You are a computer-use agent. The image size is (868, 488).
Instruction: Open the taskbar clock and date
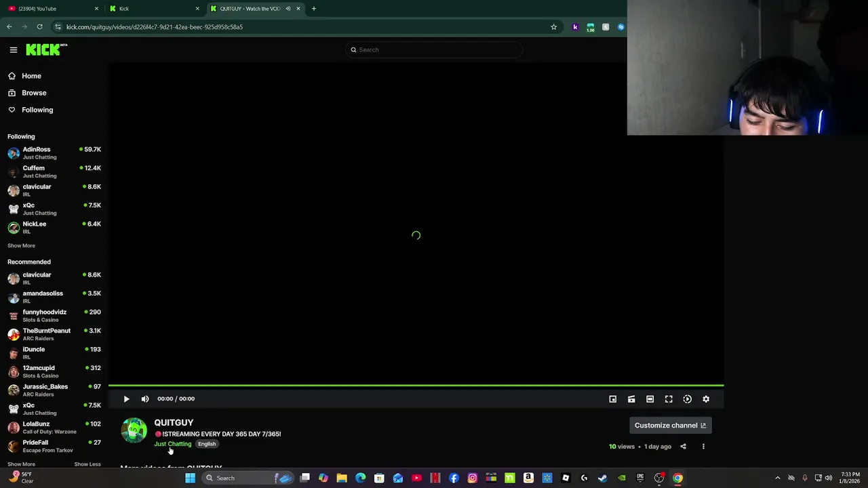[850, 478]
